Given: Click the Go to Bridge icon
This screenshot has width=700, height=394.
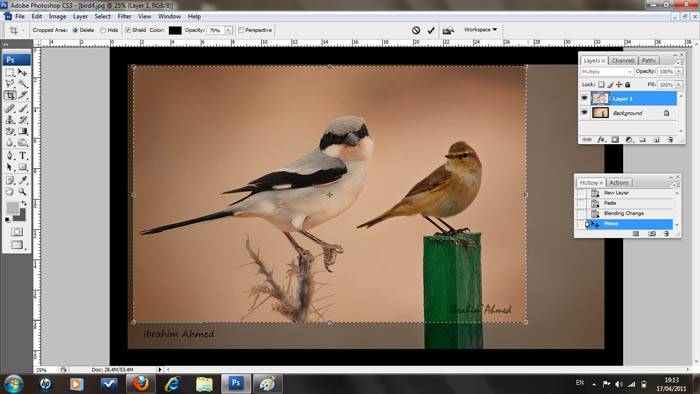Looking at the screenshot, I should (448, 30).
